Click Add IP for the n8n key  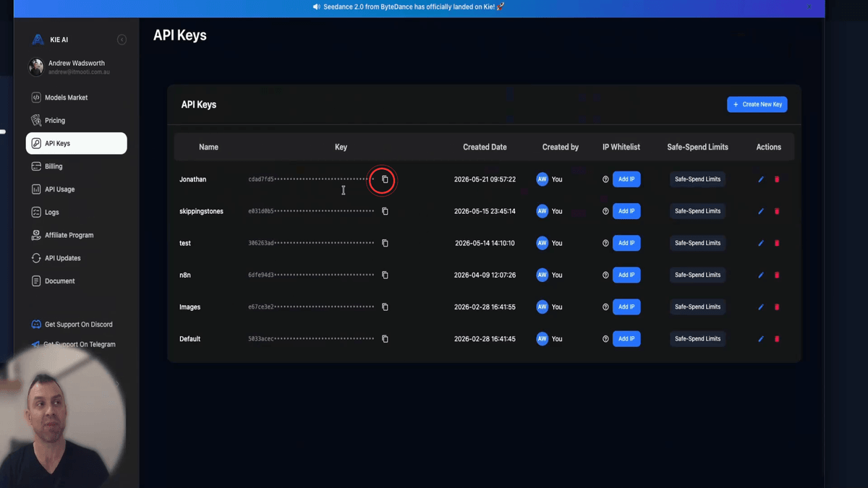[626, 275]
